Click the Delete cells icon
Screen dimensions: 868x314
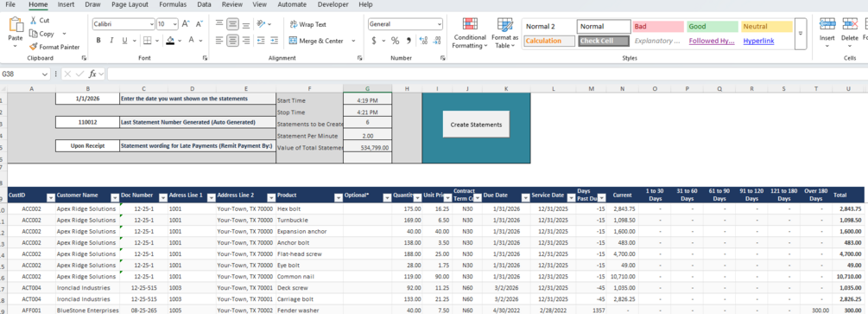click(850, 25)
